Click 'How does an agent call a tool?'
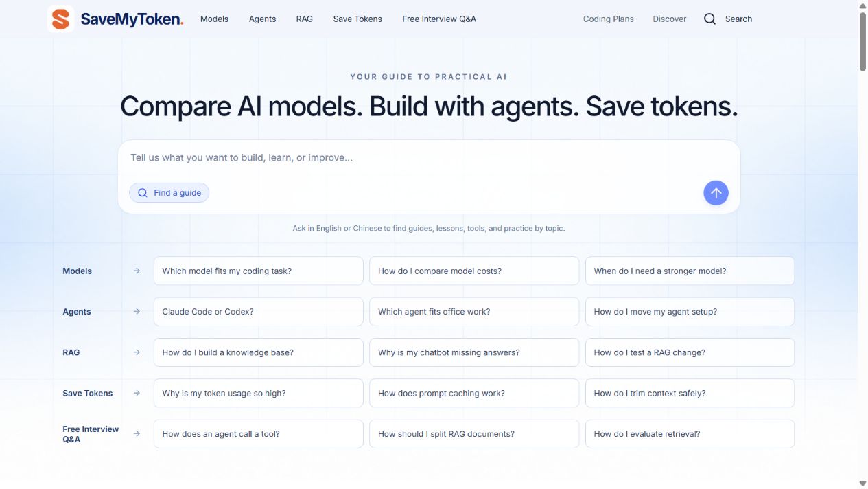This screenshot has height=489, width=868. (259, 434)
